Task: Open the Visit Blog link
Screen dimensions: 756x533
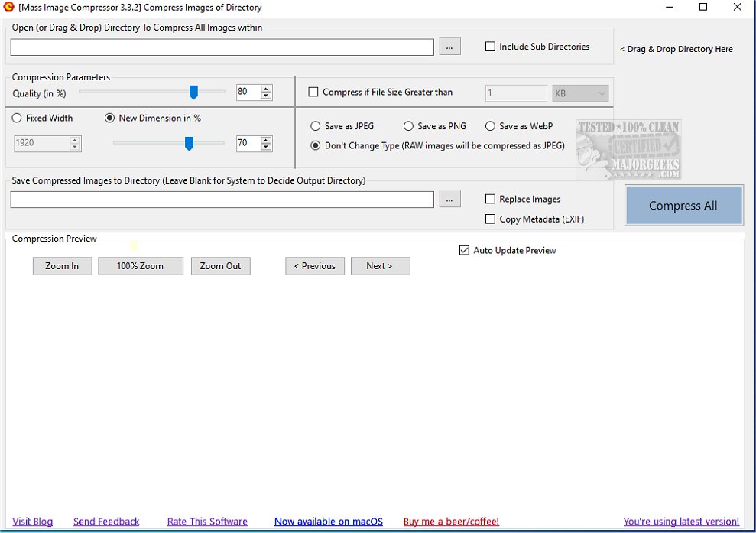Action: (32, 522)
